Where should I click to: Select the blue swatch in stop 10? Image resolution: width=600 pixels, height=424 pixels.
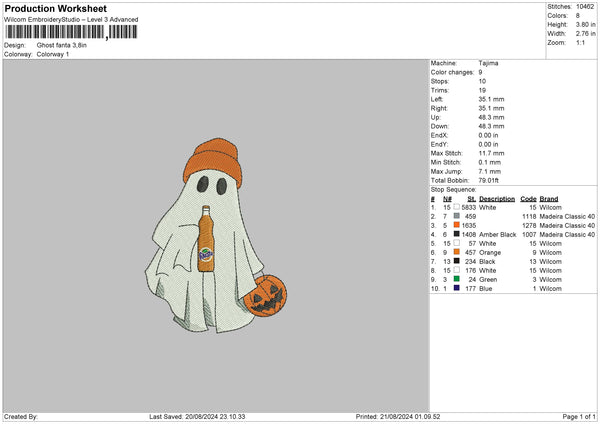click(457, 288)
